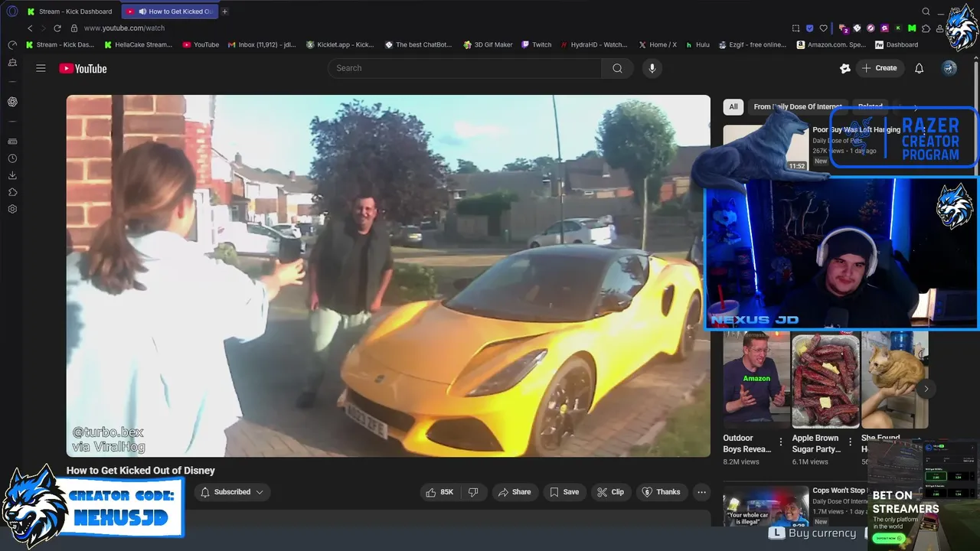Image resolution: width=980 pixels, height=551 pixels.
Task: Open more actions ellipsis under video
Action: pos(701,492)
